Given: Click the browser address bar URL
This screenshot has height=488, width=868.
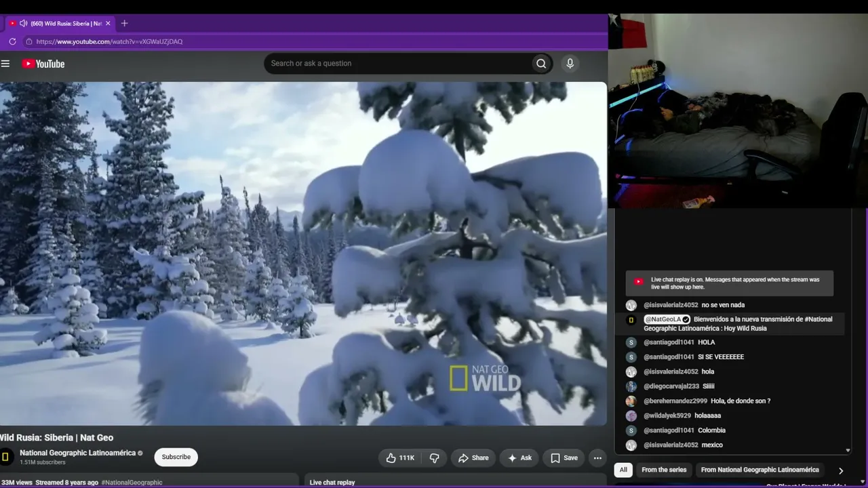Looking at the screenshot, I should coord(109,41).
